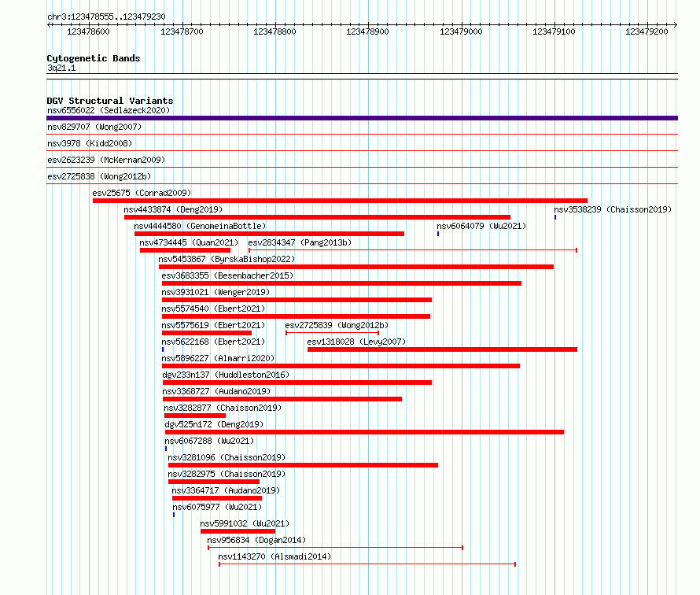This screenshot has width=700, height=595.
Task: Select the red esv25675 variant bar
Action: coord(341,201)
